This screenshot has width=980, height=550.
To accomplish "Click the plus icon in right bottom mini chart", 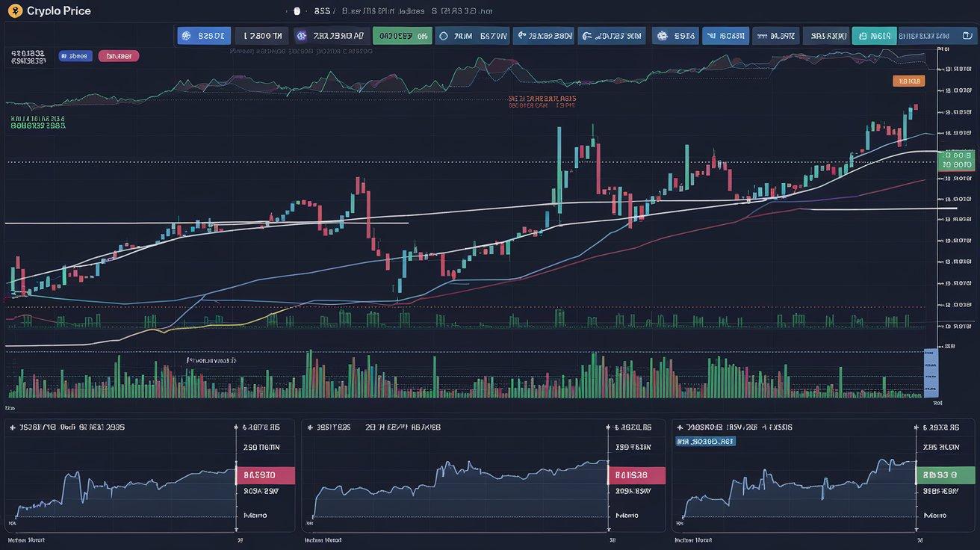I will [x=679, y=427].
